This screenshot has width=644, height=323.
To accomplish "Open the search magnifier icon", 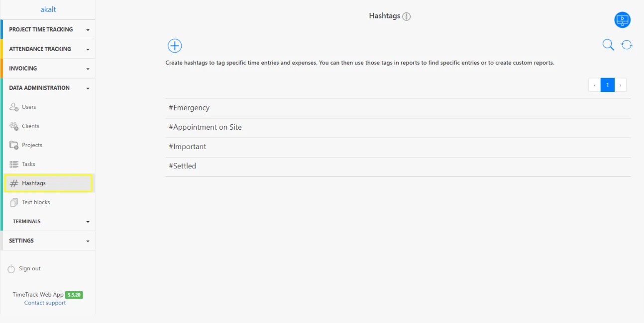I will pos(608,45).
